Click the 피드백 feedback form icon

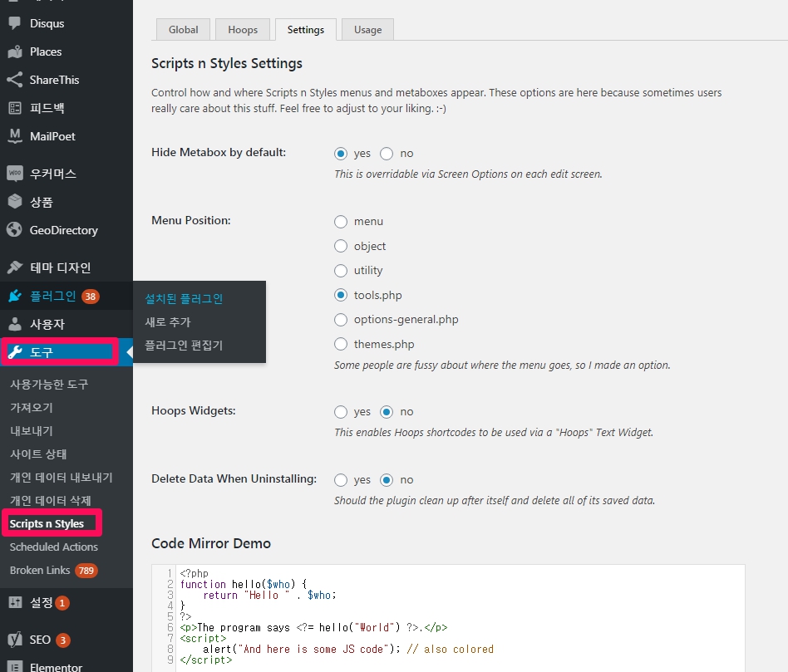[x=15, y=108]
